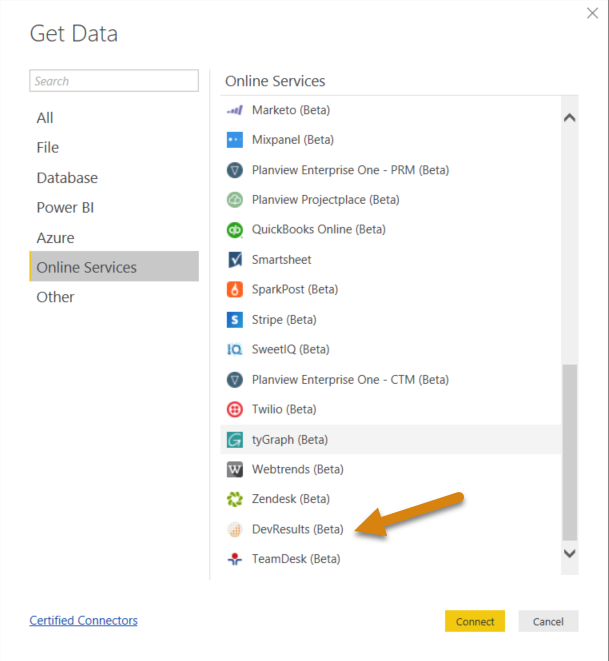Click the Planview Enterprise One CTM icon
609x661 pixels.
(235, 380)
